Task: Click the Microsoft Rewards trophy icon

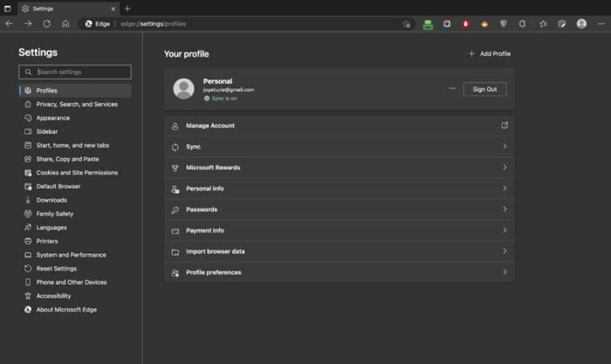Action: (175, 168)
